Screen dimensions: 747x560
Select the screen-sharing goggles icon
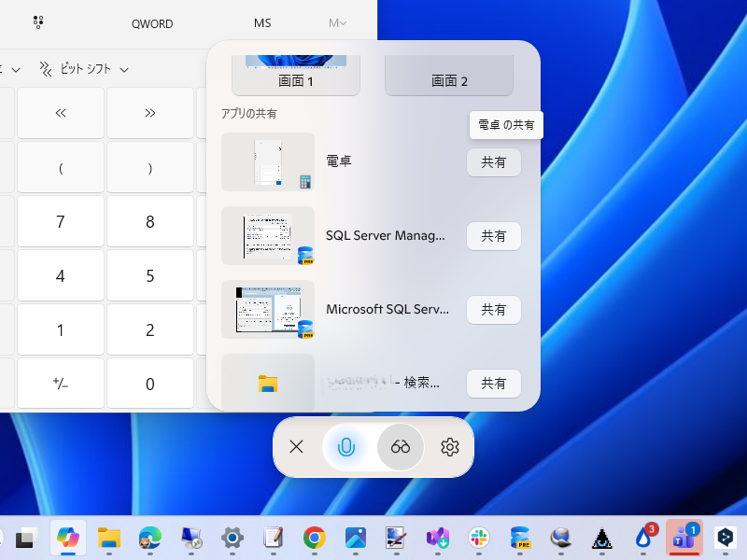[401, 447]
